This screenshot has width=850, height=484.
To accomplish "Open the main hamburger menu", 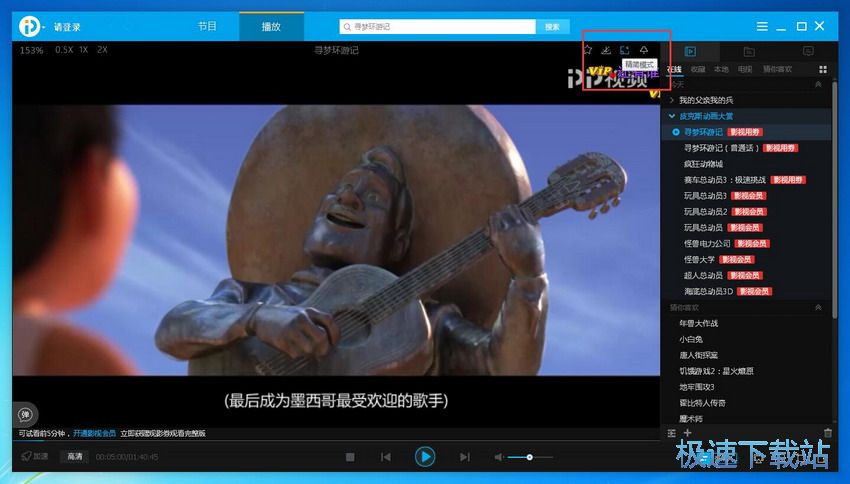I will coord(762,26).
